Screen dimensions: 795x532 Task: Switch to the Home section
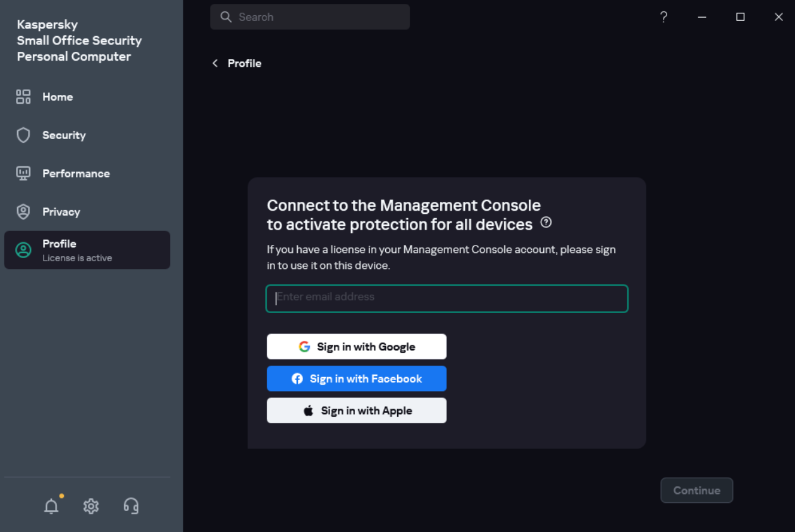coord(57,96)
